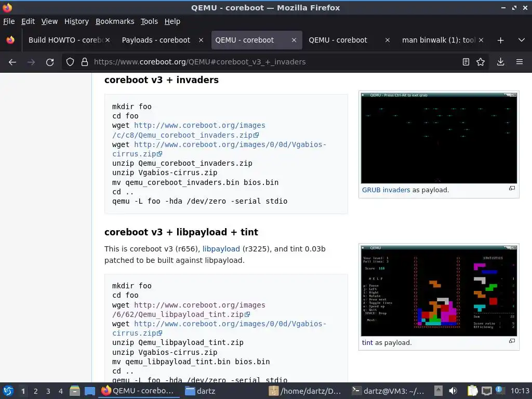Viewport: 532px width, 399px height.
Task: Click show desktop taskbar icon
Action: click(89, 391)
